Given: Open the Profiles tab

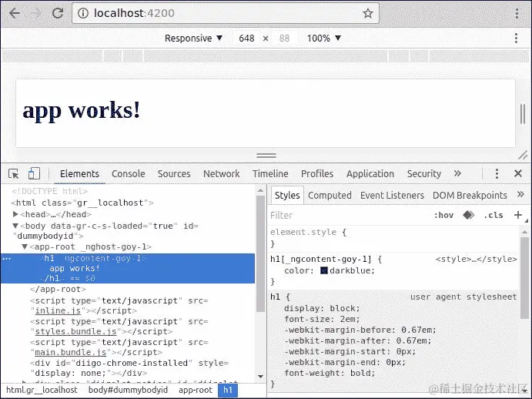Looking at the screenshot, I should click(317, 174).
